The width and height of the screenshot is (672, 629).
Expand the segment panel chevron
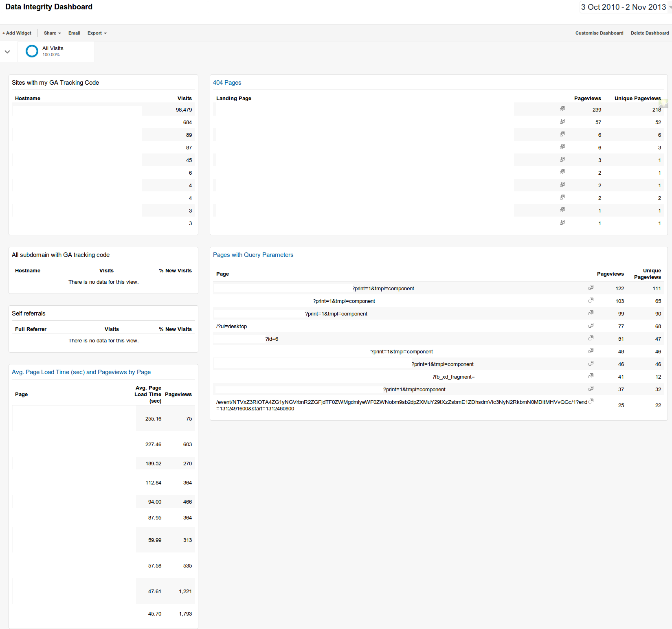tap(7, 52)
